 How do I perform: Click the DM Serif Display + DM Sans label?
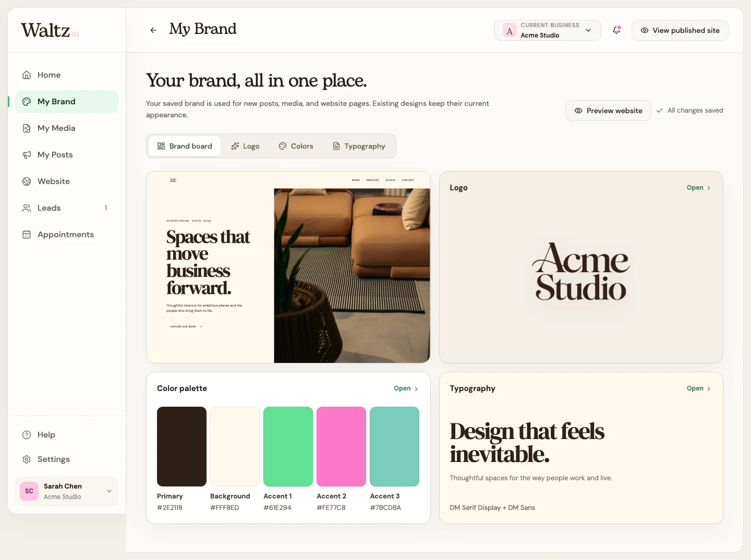[x=492, y=508]
